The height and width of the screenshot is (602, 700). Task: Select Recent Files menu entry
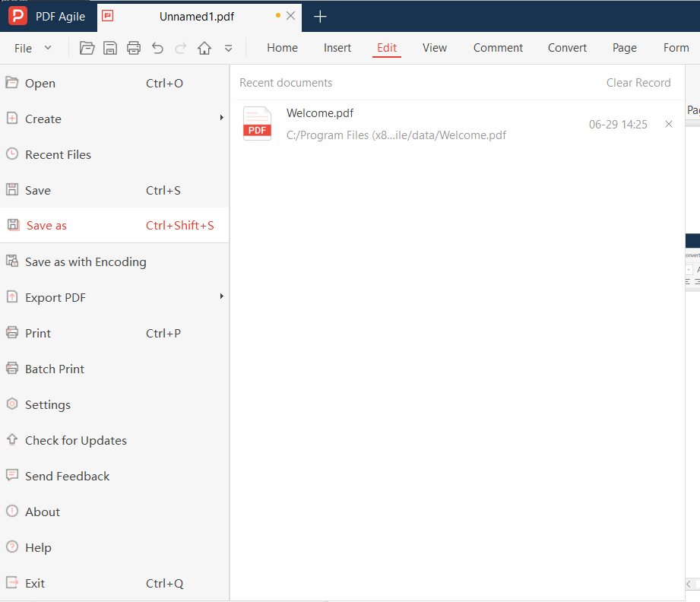(114, 154)
